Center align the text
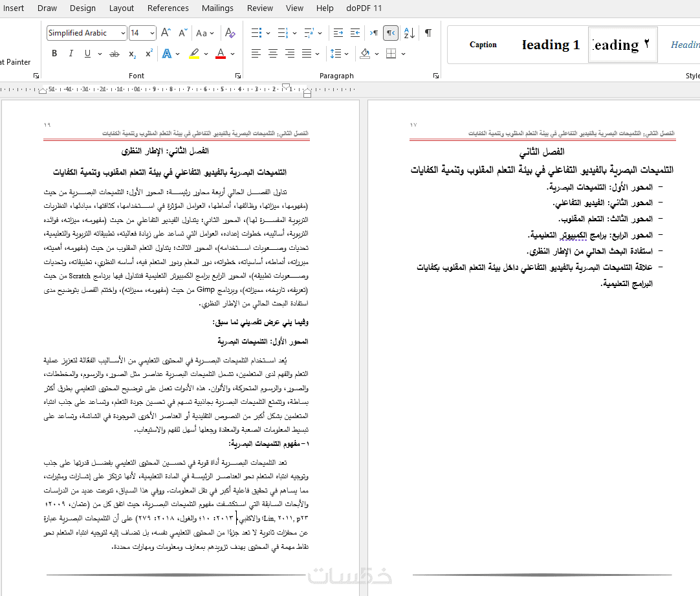 273,54
